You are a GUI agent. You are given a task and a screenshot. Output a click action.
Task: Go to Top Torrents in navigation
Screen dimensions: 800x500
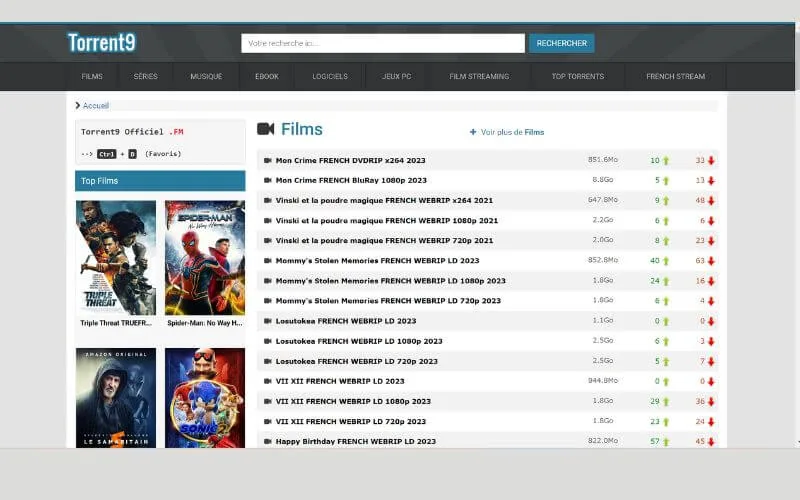click(x=578, y=76)
